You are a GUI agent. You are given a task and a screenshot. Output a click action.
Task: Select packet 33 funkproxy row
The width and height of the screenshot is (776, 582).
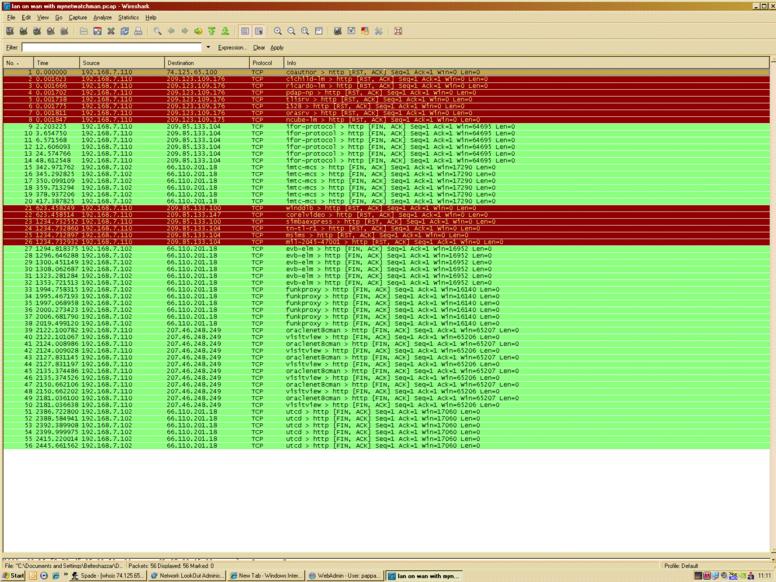click(x=387, y=290)
